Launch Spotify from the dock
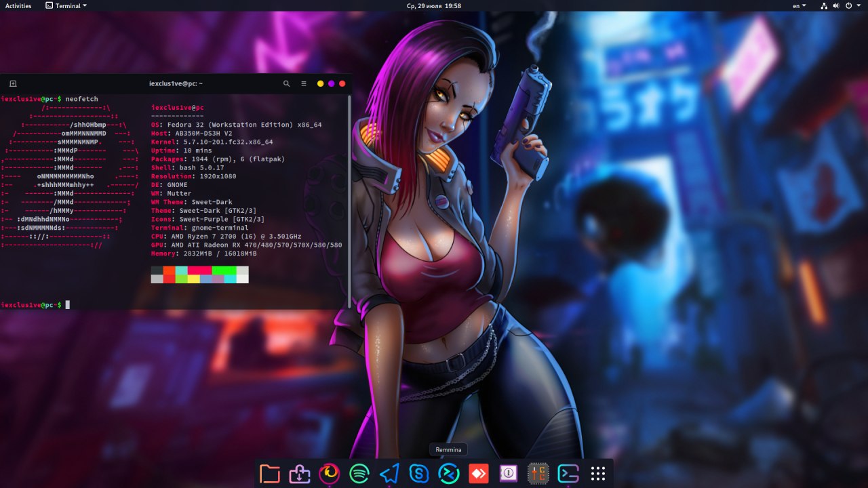868x488 pixels. 359,474
